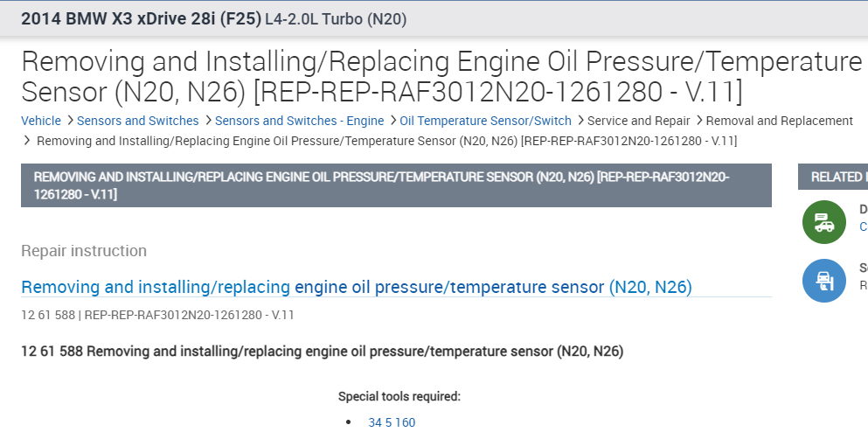Screen dimensions: 868x432
Task: Click the chevron starting the second breadcrumb line
Action: tap(27, 140)
